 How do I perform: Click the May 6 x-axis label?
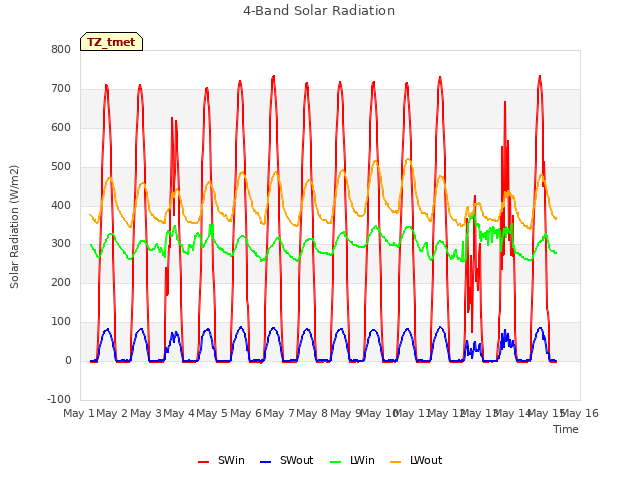pos(246,413)
